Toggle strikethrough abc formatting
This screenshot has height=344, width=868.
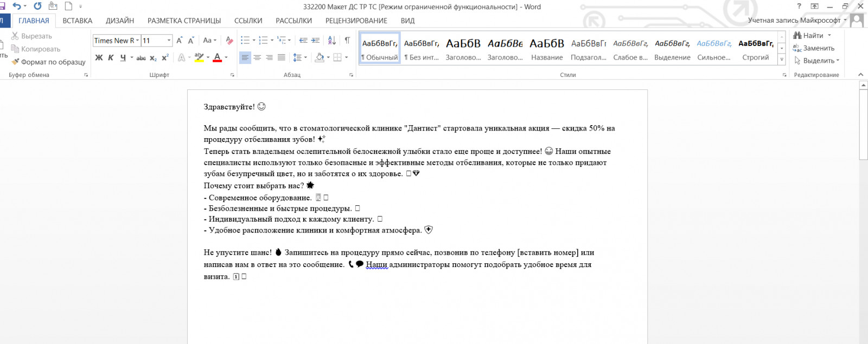click(x=141, y=57)
